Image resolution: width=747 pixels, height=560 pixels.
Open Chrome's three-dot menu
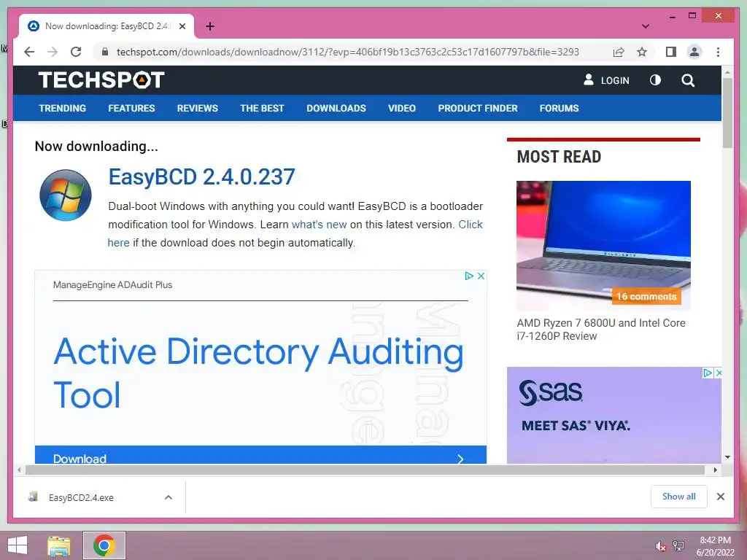coord(718,52)
